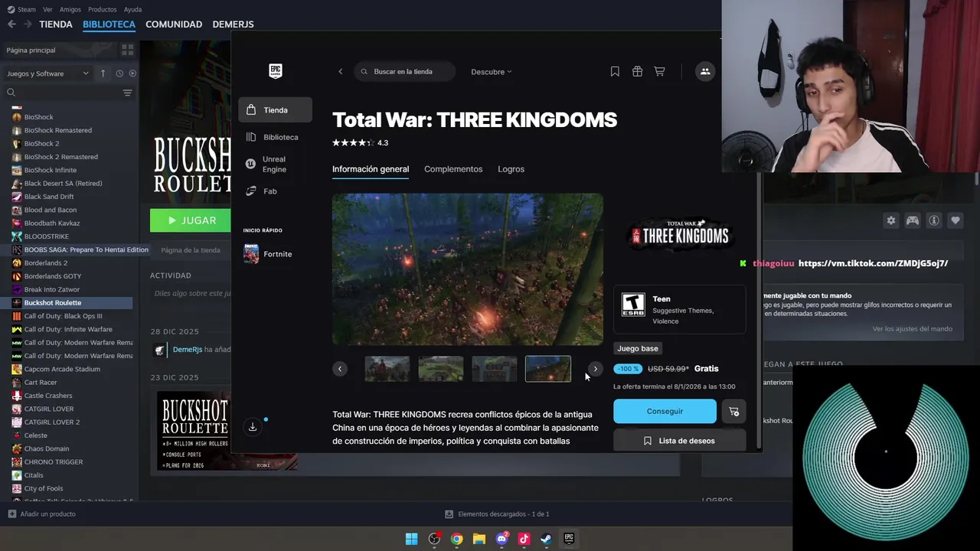Screen dimensions: 980x551
Task: Open Windows Start menu
Action: click(412, 539)
